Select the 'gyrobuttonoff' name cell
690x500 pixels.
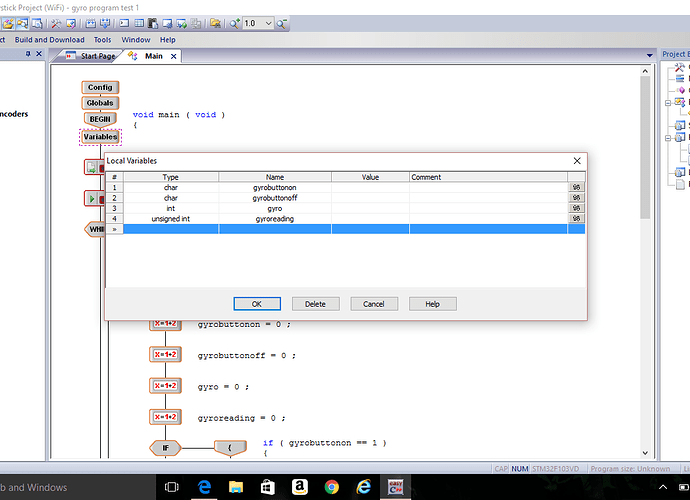[x=275, y=198]
